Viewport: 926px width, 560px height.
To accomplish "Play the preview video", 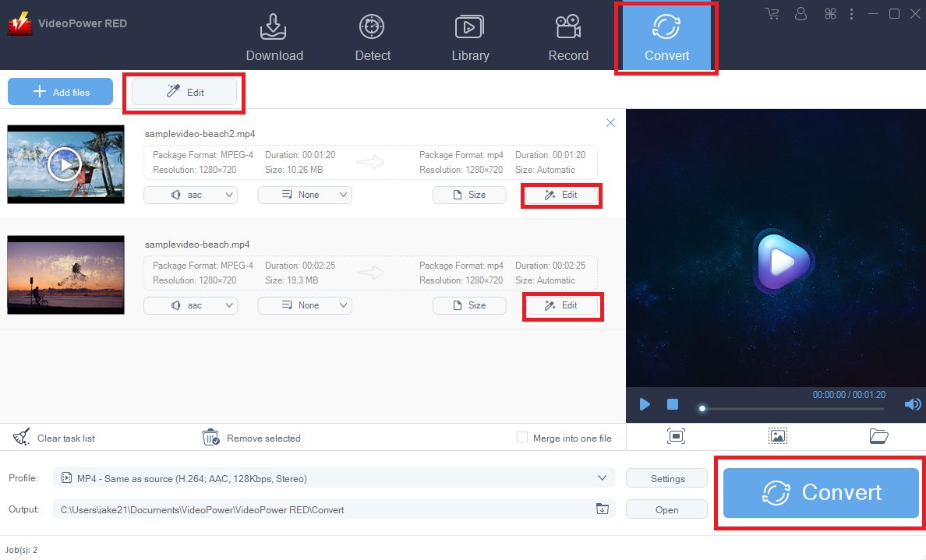I will tap(645, 404).
